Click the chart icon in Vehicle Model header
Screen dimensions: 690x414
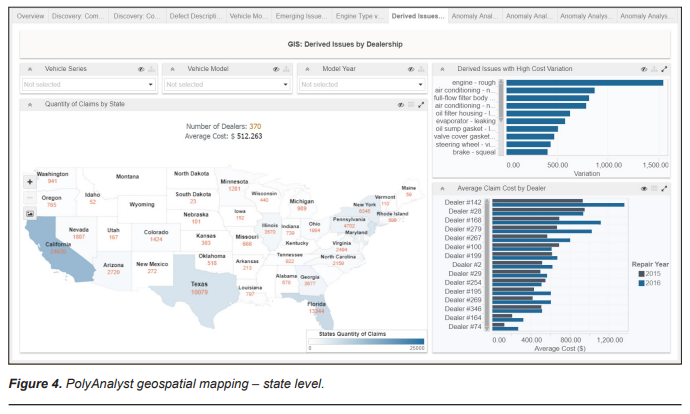[x=286, y=69]
